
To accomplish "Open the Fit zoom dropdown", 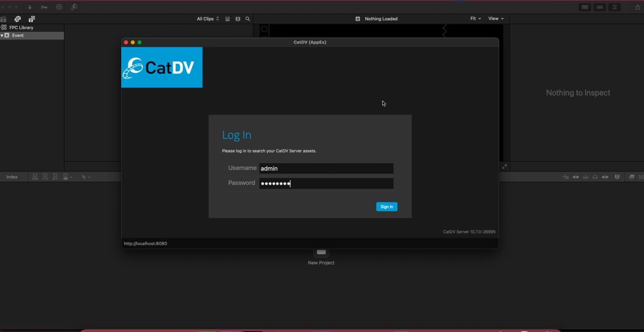I will 475,19.
